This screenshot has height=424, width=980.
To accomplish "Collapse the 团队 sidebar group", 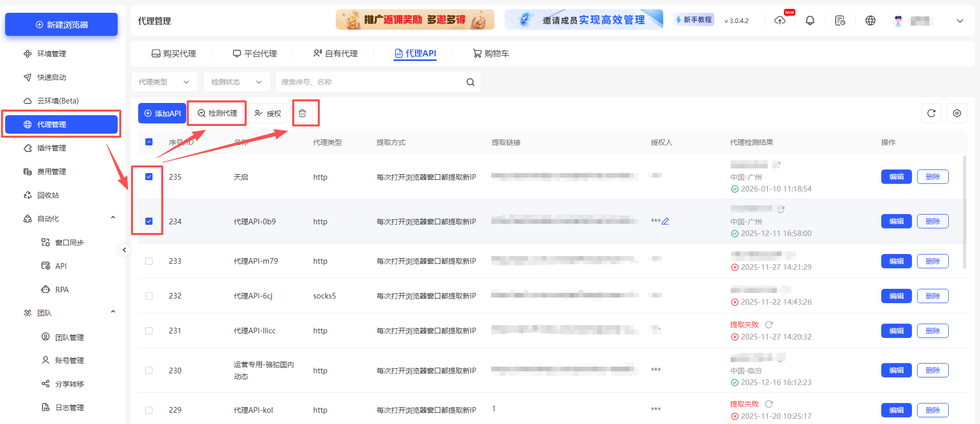I will 113,312.
